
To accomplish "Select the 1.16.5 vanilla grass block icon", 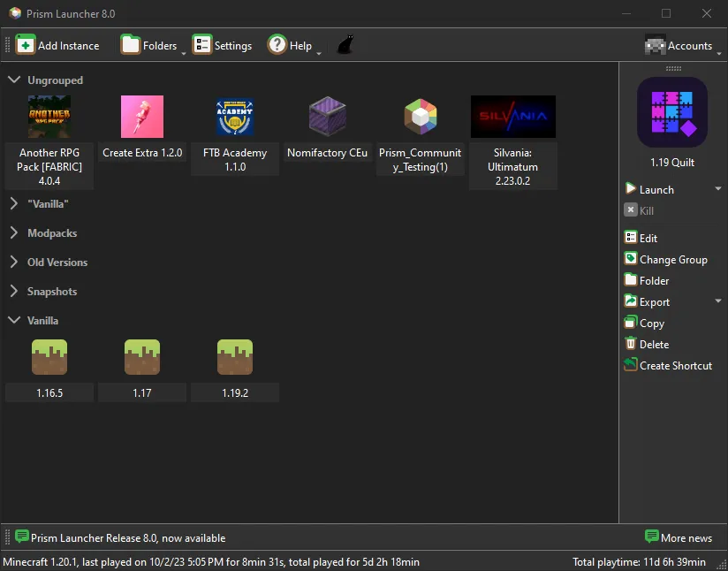I will pyautogui.click(x=49, y=357).
